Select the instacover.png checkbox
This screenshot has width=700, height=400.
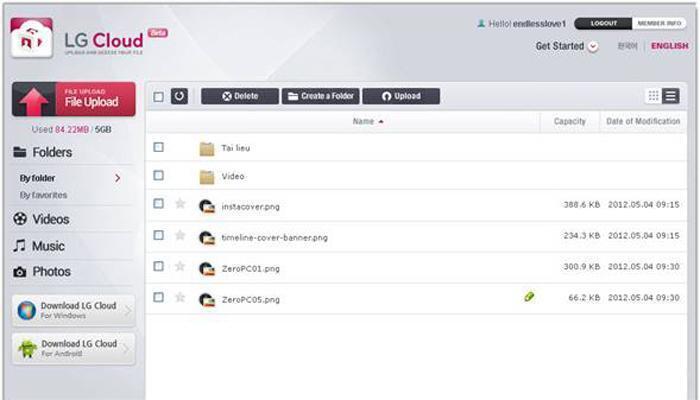pos(158,204)
